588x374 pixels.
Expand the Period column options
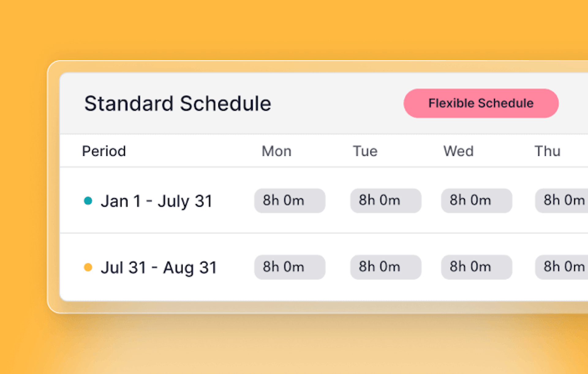(x=104, y=151)
